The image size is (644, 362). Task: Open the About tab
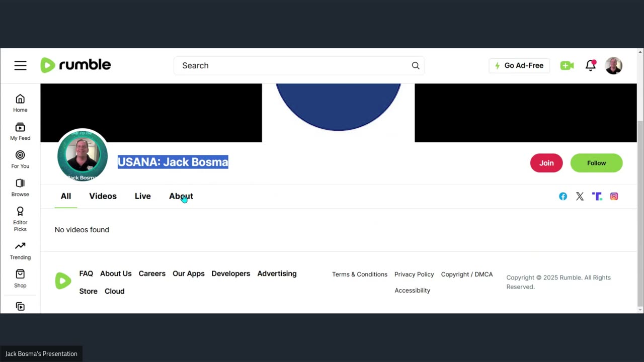181,196
